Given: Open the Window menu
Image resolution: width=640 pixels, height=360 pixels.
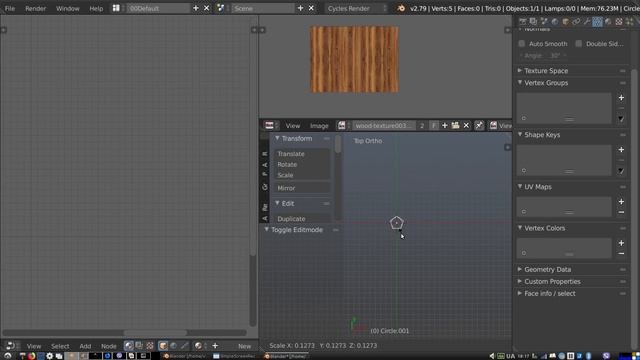Looking at the screenshot, I should pyautogui.click(x=68, y=8).
